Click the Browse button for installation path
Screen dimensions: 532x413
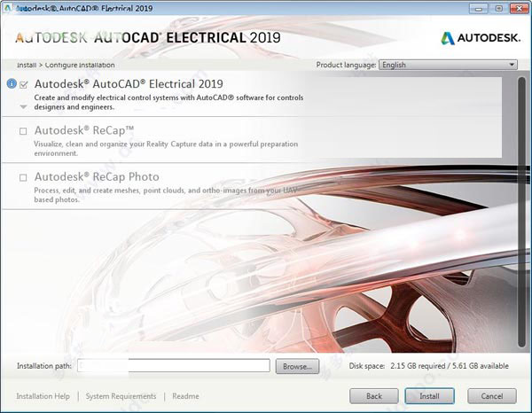(x=297, y=366)
